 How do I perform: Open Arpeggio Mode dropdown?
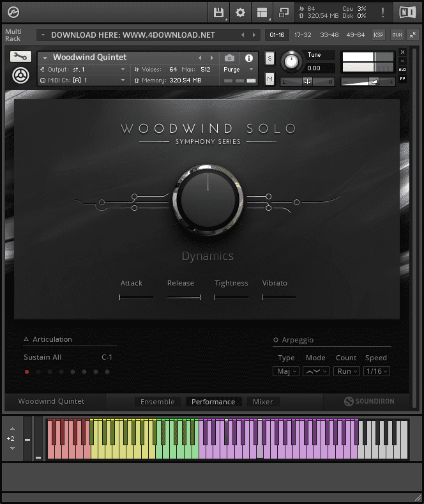tap(316, 371)
